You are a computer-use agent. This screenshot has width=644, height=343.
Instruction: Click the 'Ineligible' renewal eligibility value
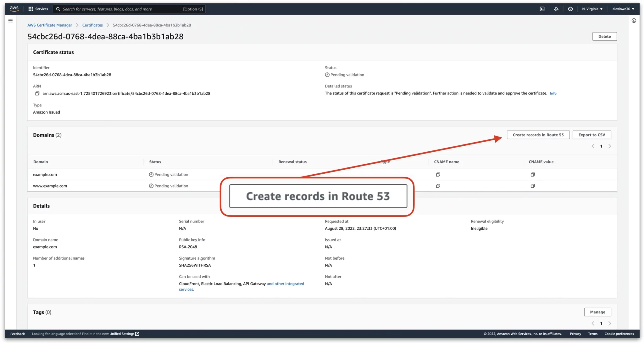[479, 228]
